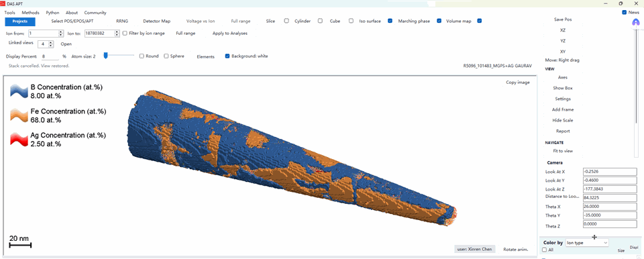Toggle the Marching phase checkbox
Viewport: 644px width, 259px height.
[x=439, y=21]
